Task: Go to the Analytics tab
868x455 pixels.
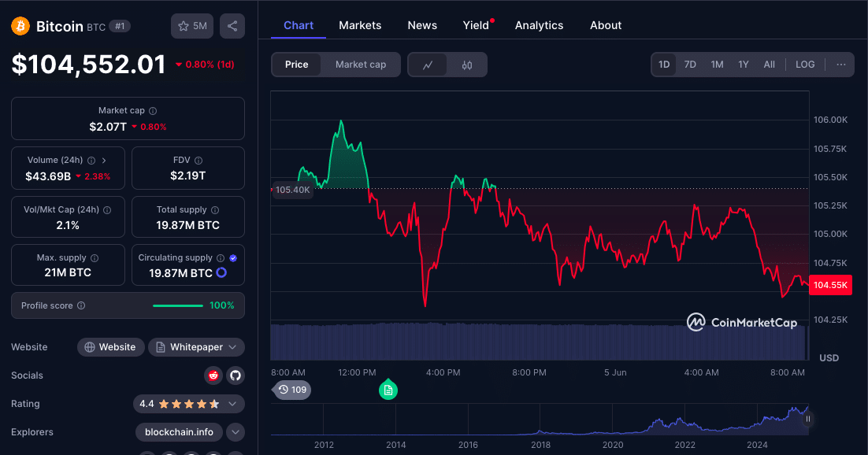Action: (x=540, y=25)
